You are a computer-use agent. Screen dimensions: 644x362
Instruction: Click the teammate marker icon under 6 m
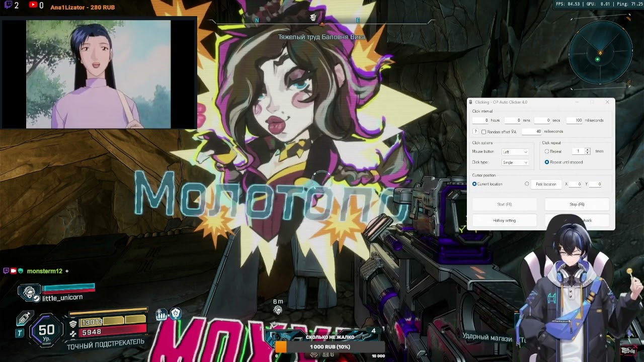pyautogui.click(x=278, y=310)
